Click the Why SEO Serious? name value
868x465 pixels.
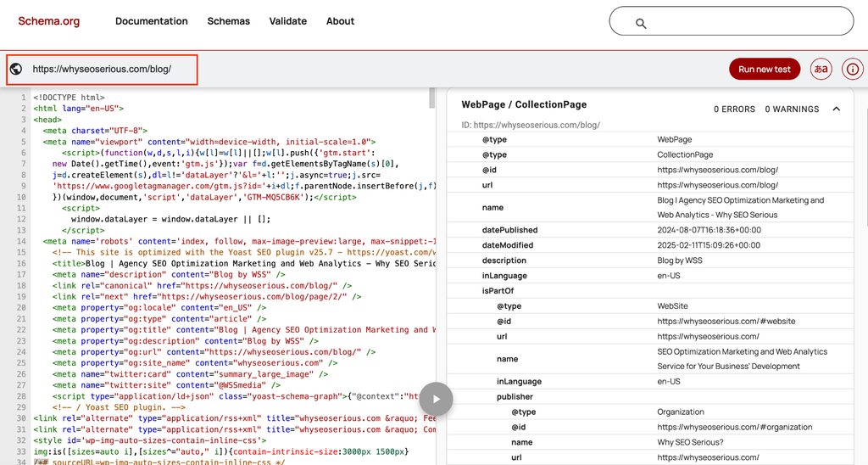(690, 442)
